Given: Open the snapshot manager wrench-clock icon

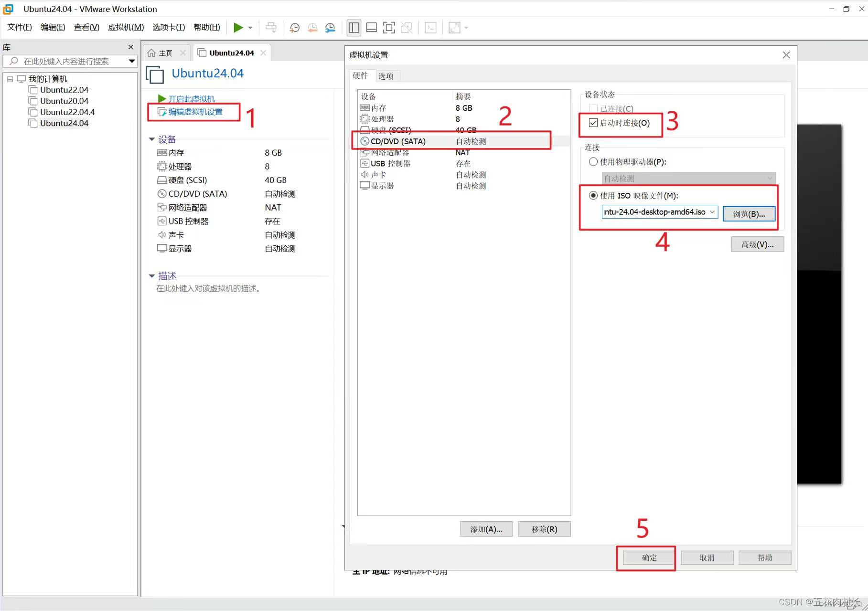Looking at the screenshot, I should 330,28.
